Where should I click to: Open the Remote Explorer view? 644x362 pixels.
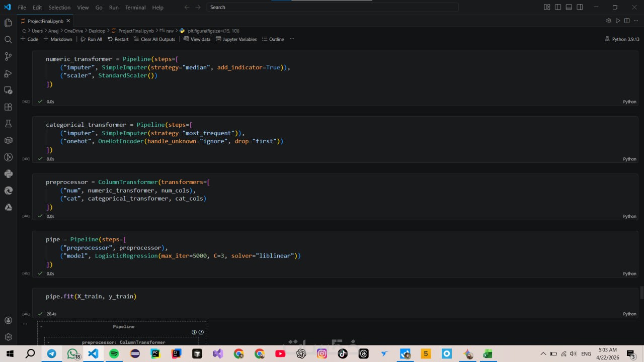click(x=8, y=90)
